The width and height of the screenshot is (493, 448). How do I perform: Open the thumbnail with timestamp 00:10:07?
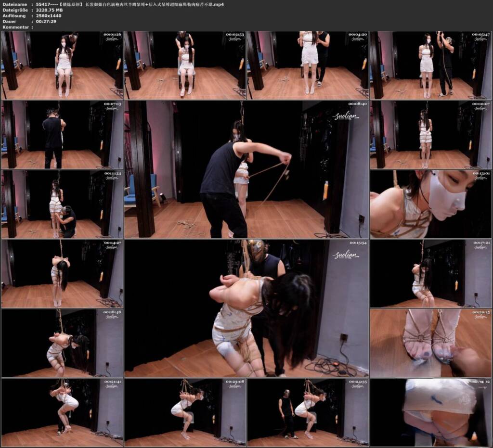[x=431, y=135]
